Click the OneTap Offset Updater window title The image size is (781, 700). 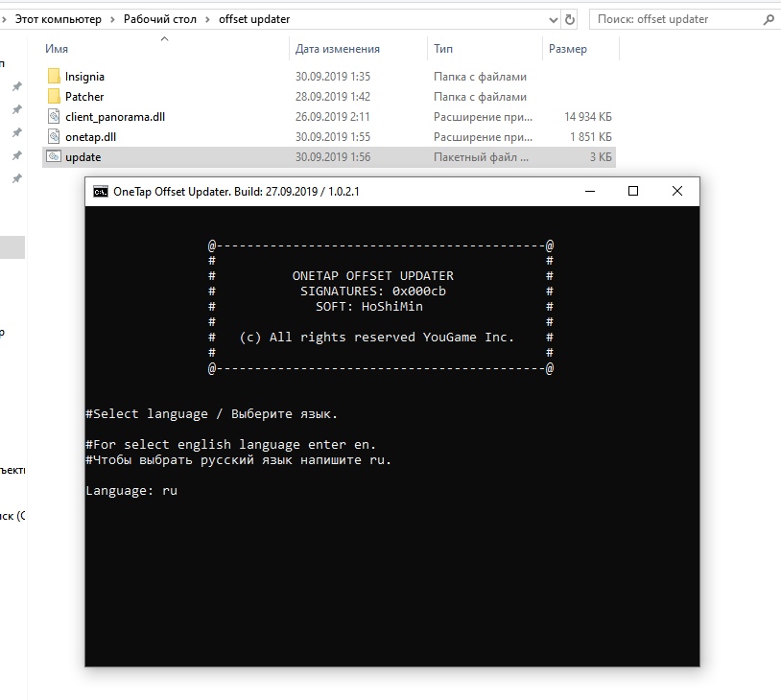point(236,192)
